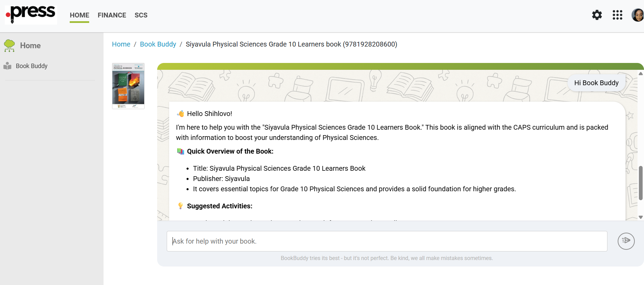Click the chat scrollbar thumb
Screen dimensions: 644x285
tap(641, 183)
